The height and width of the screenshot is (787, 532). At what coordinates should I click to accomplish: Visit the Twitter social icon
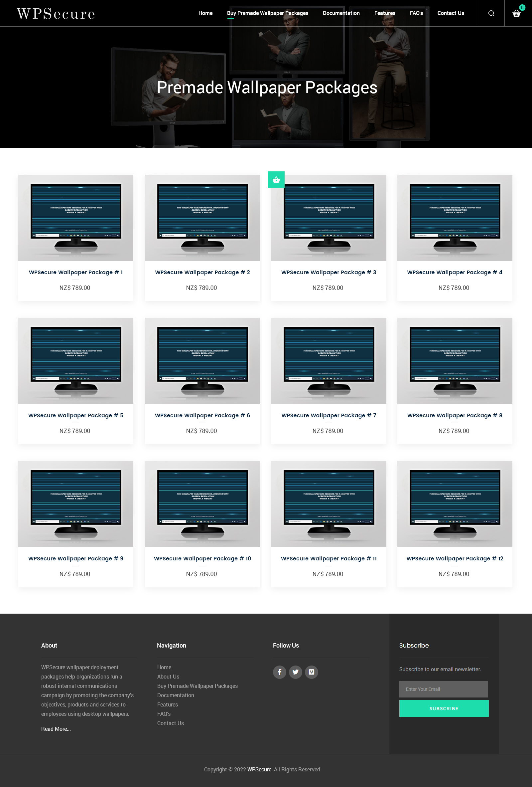[x=296, y=672]
